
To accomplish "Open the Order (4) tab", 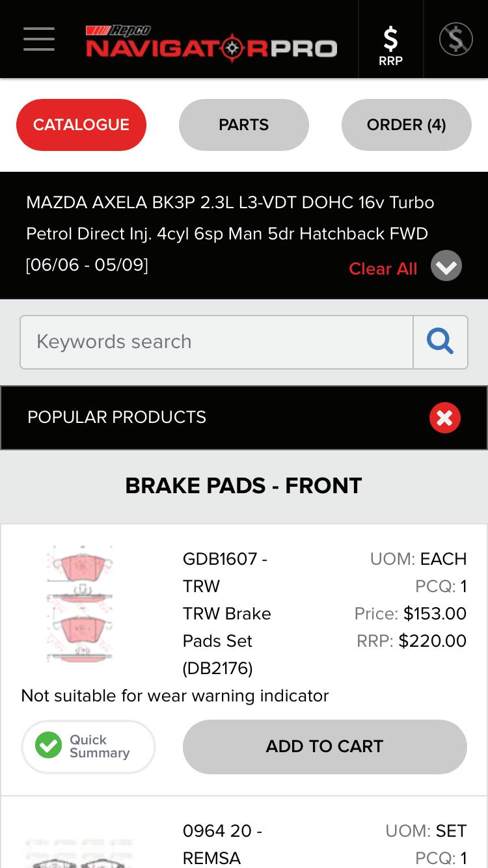I will [406, 125].
